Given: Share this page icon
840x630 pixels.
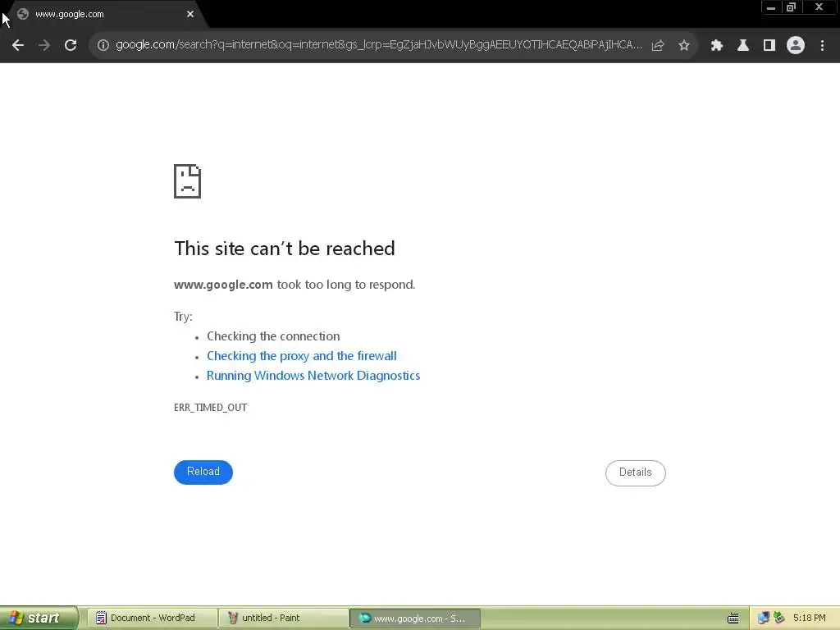Looking at the screenshot, I should pyautogui.click(x=658, y=46).
